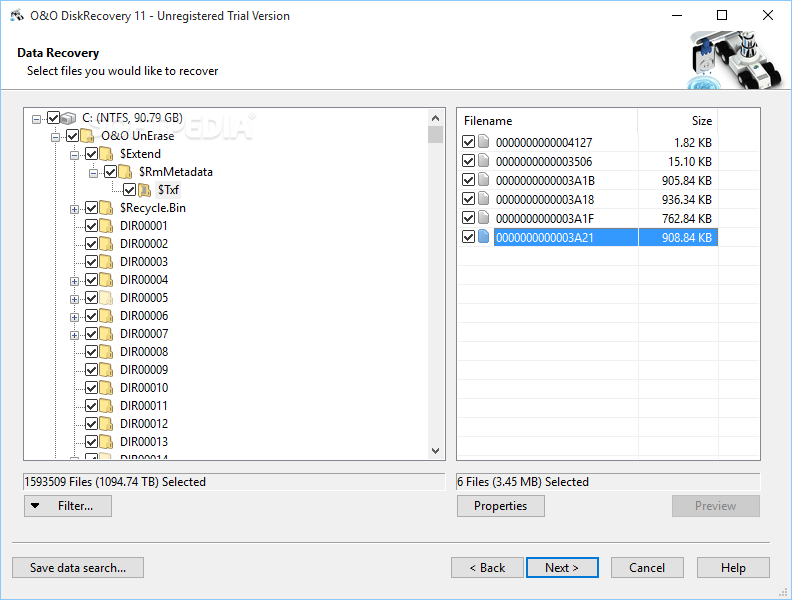Toggle the $Recycle.Bin checkbox
Viewport: 792px width, 600px height.
click(91, 208)
